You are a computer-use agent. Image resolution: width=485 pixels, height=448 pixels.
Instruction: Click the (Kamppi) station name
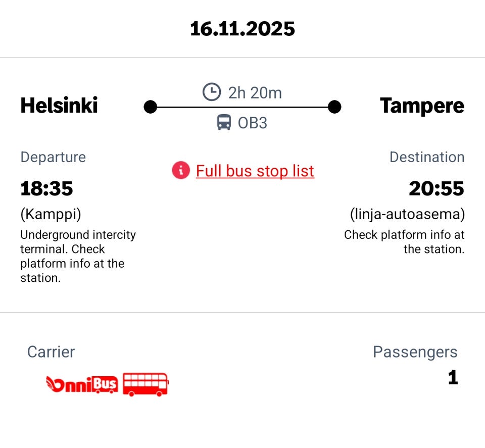[x=51, y=214]
